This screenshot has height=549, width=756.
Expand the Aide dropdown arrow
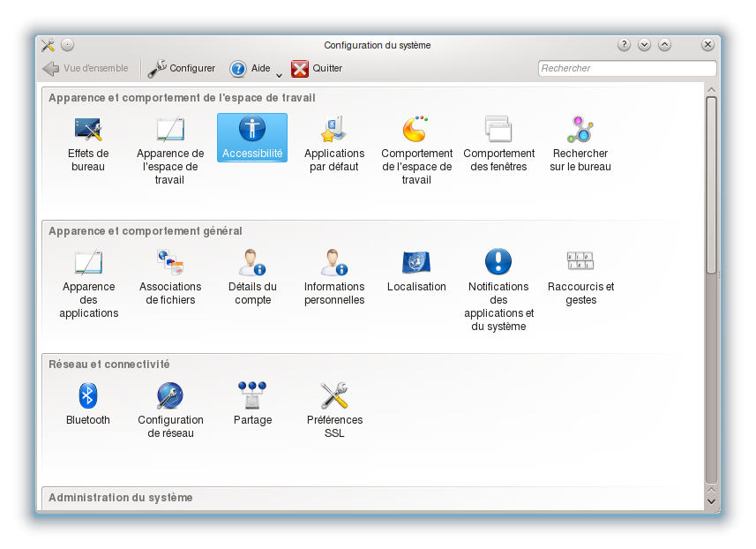[x=279, y=75]
